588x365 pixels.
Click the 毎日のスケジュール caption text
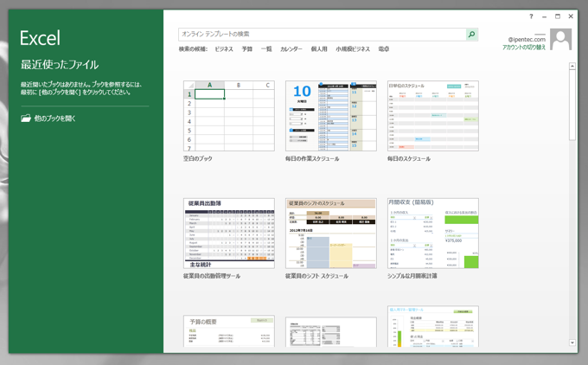click(409, 158)
